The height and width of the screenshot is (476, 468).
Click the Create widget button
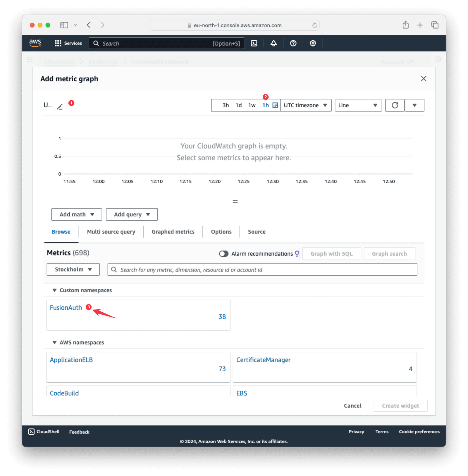click(400, 405)
